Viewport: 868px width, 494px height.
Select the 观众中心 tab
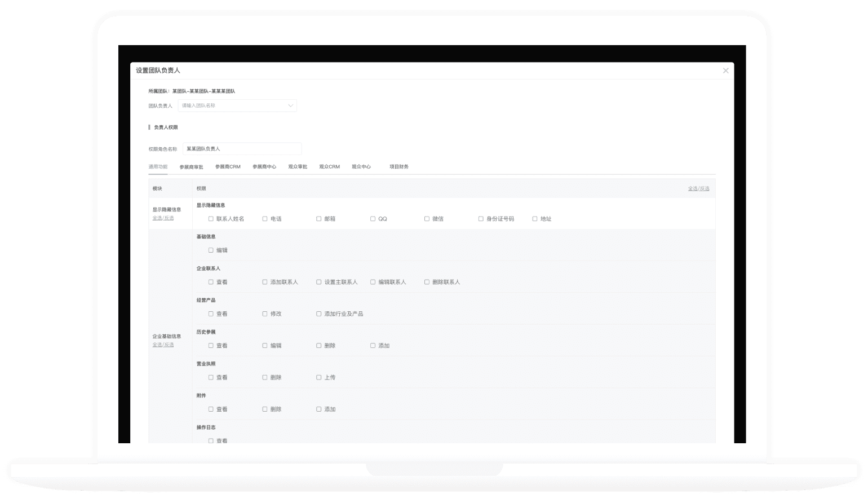pos(361,167)
